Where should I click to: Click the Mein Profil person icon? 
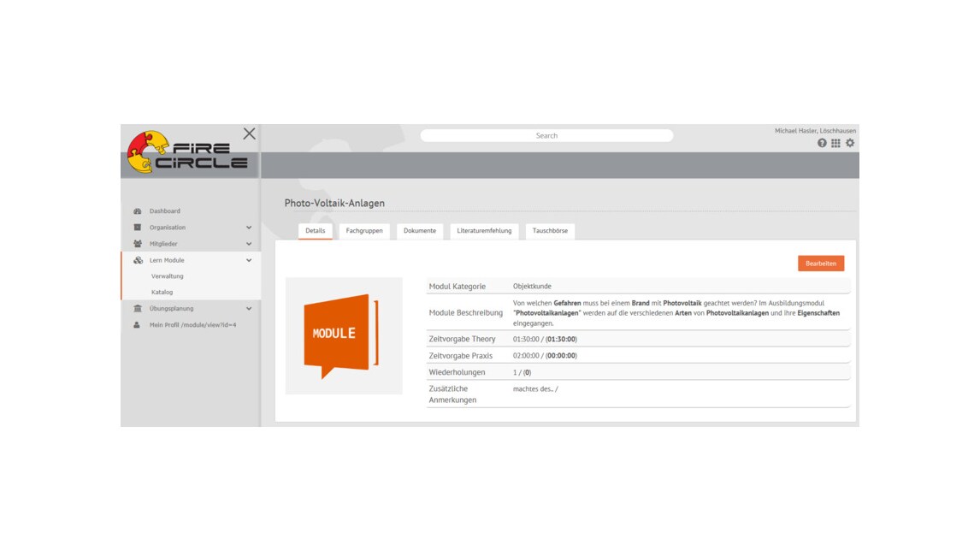[x=137, y=325]
